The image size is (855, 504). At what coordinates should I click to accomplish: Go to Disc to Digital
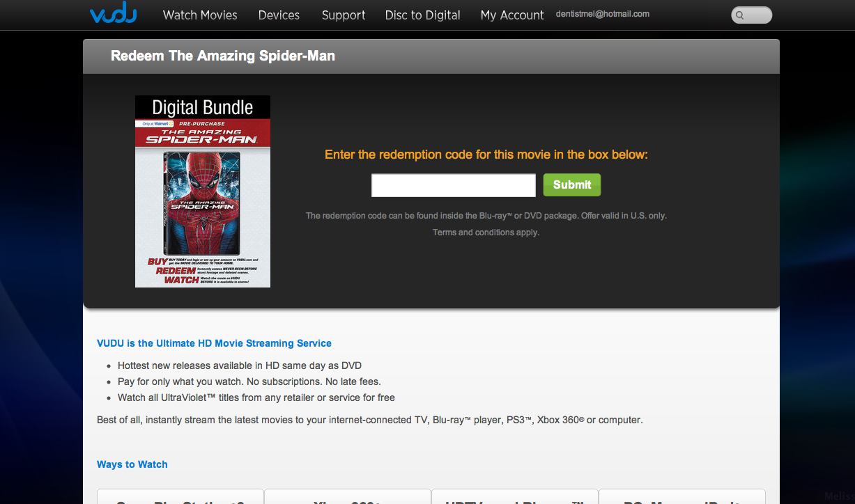[x=423, y=15]
